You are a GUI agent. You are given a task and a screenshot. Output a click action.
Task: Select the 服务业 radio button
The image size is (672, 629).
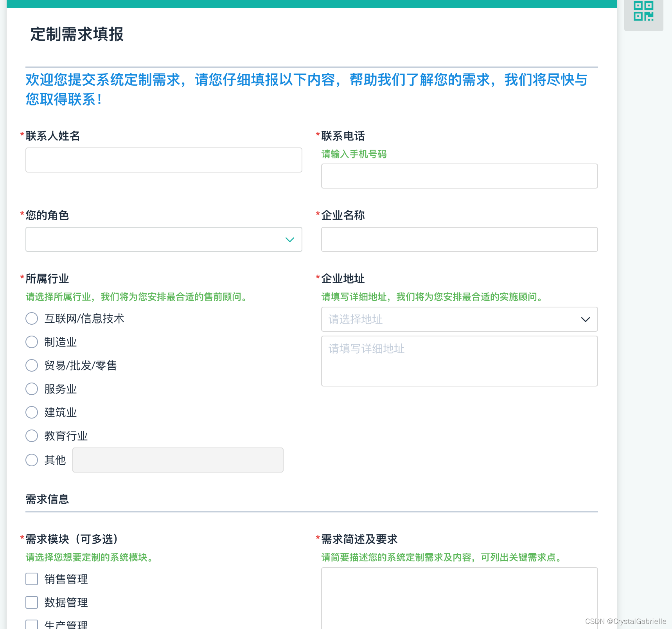click(x=32, y=389)
